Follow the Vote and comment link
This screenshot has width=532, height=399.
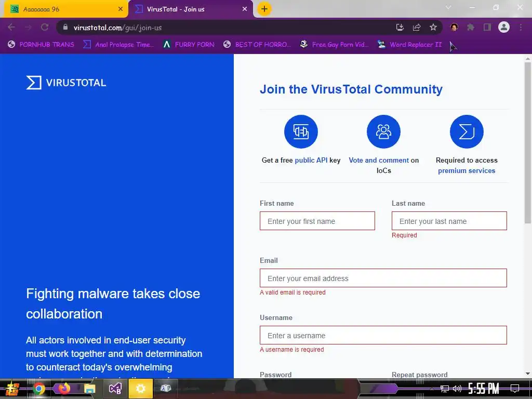click(x=379, y=160)
